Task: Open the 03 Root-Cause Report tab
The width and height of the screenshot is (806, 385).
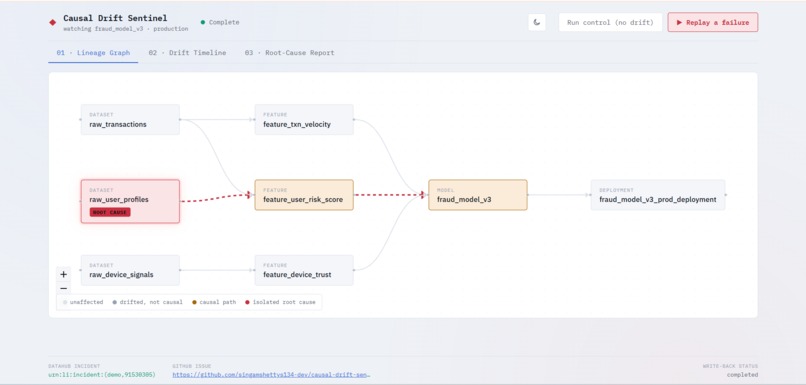Action: coord(289,52)
